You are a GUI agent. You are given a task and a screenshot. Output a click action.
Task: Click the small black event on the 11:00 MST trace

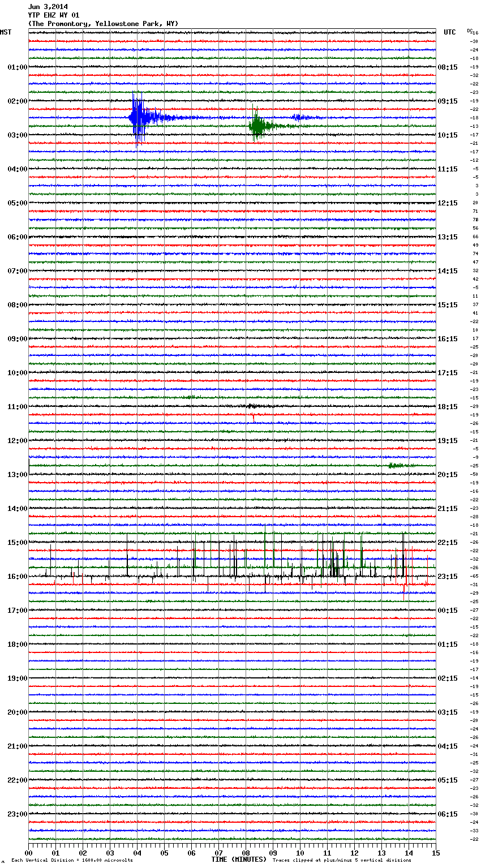click(252, 406)
